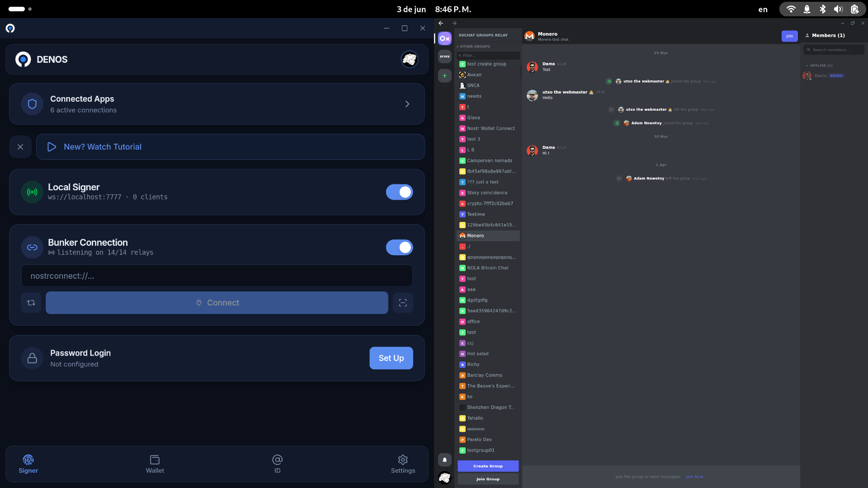Image resolution: width=868 pixels, height=488 pixels.
Task: Click the Join Now link
Action: coord(694,477)
